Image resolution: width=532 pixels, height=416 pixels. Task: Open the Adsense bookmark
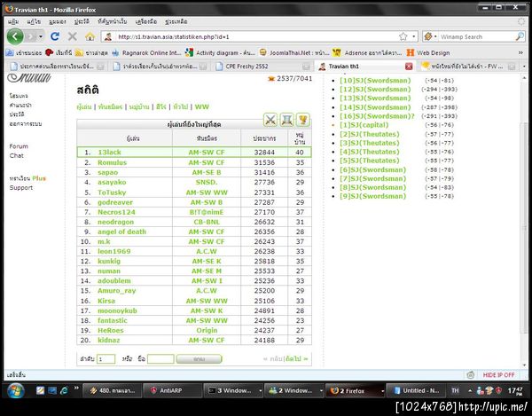(368, 52)
